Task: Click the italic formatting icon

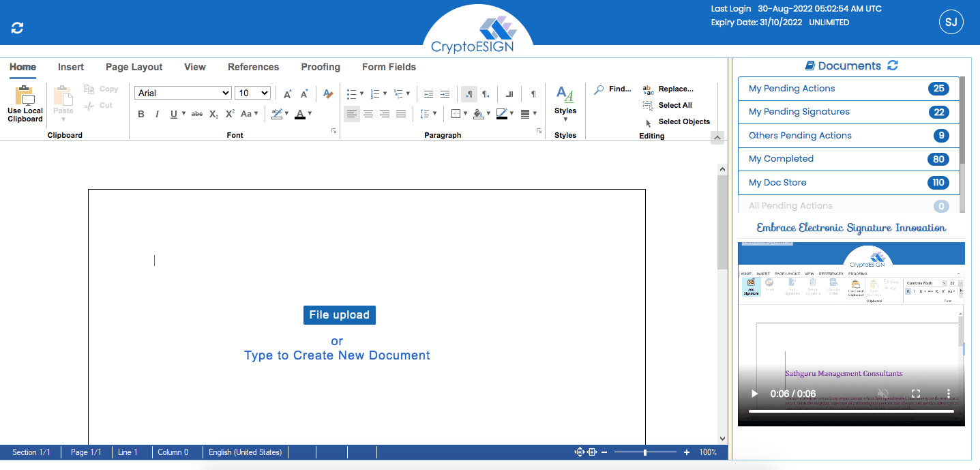Action: coord(158,114)
